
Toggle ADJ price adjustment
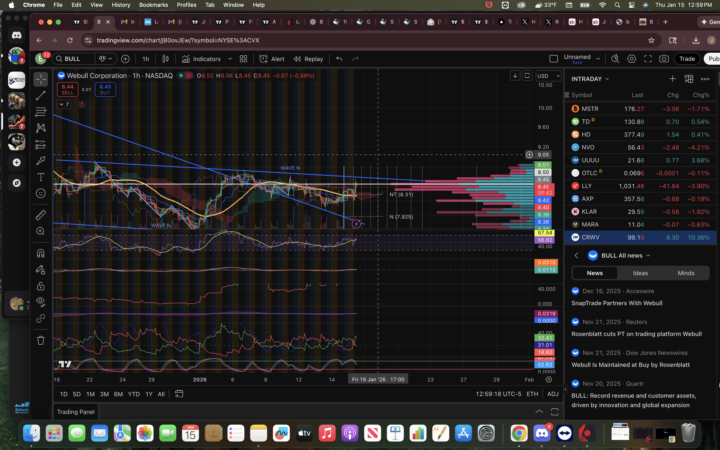(553, 394)
